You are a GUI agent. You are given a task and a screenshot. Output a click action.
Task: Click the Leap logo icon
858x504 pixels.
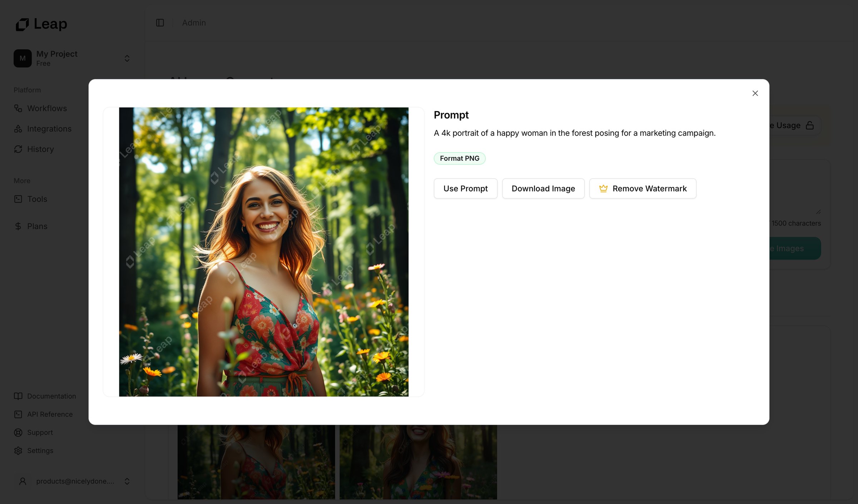tap(22, 24)
